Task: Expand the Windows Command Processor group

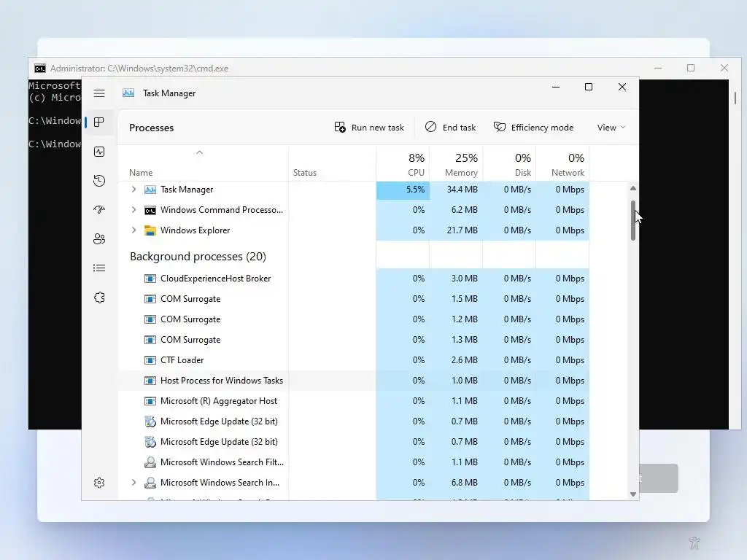Action: tap(134, 210)
